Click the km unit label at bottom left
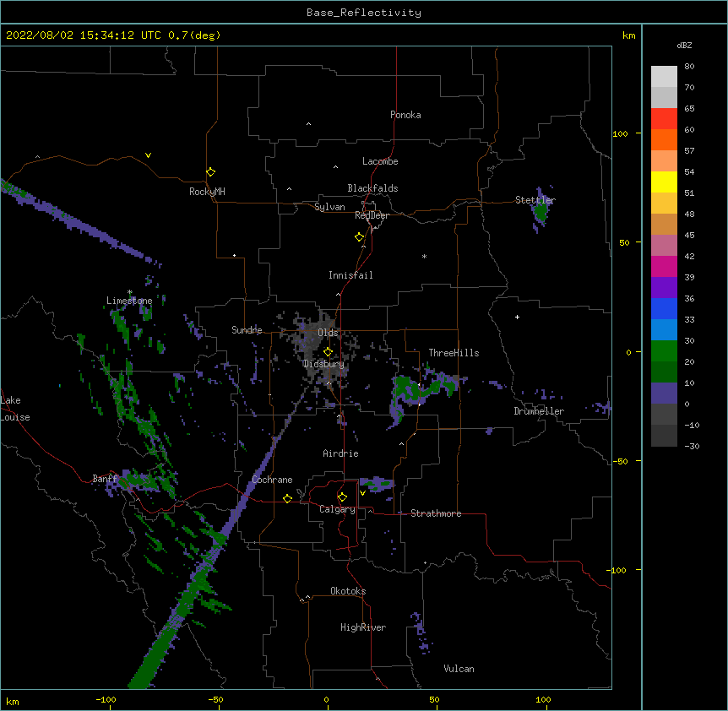The image size is (728, 711). pyautogui.click(x=13, y=701)
